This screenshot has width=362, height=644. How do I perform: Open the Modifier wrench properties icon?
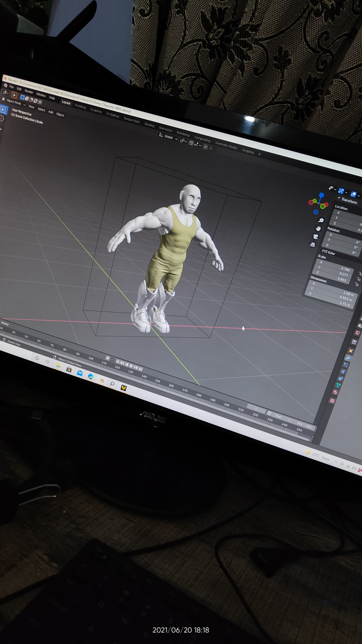348,358
